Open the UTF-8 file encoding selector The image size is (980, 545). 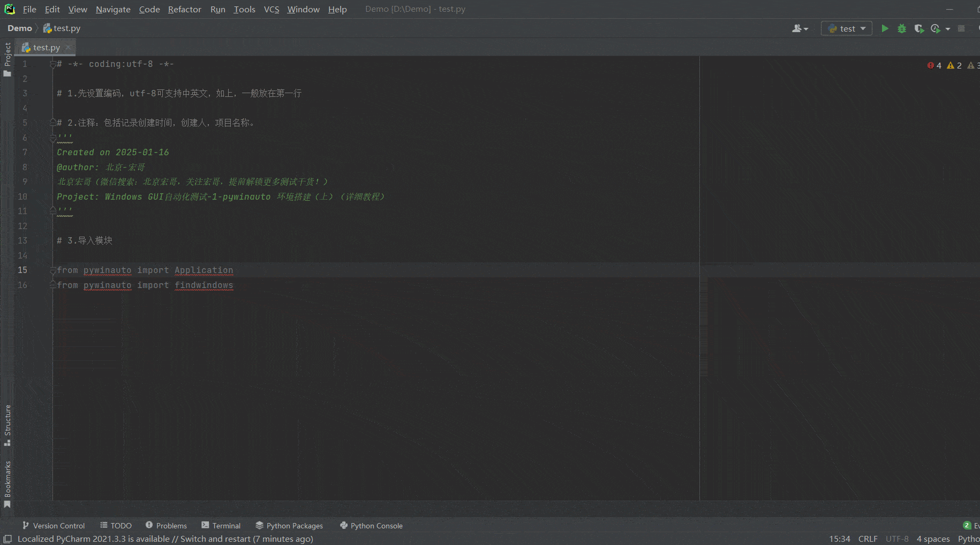(x=897, y=539)
